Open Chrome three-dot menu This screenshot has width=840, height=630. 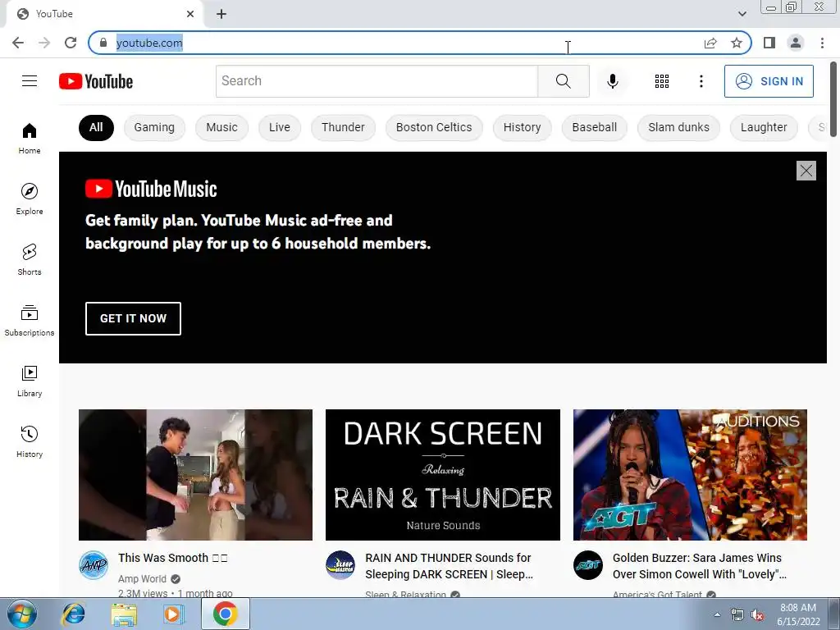click(x=822, y=43)
